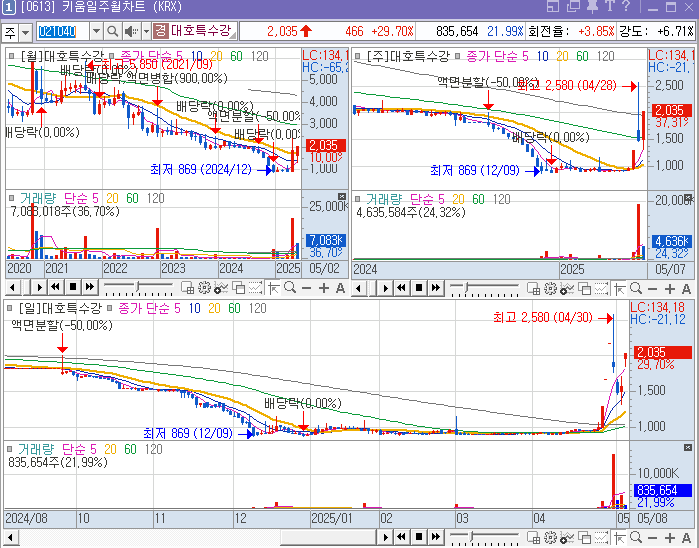Rewind daily chart replay
This screenshot has width=699, height=548.
click(x=402, y=537)
